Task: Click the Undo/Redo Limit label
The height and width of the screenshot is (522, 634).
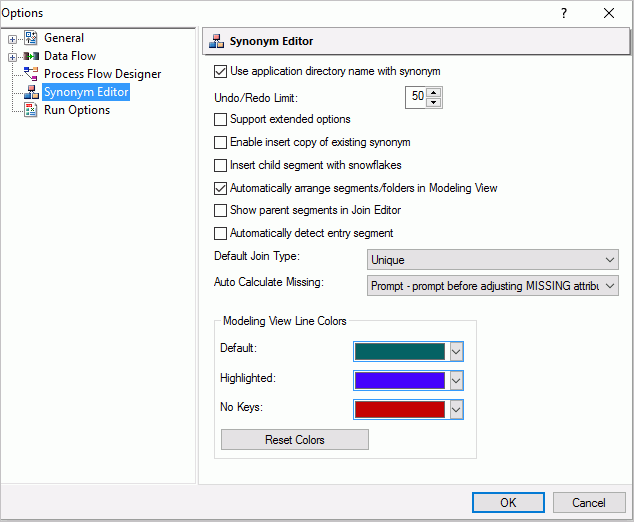Action: (x=256, y=98)
